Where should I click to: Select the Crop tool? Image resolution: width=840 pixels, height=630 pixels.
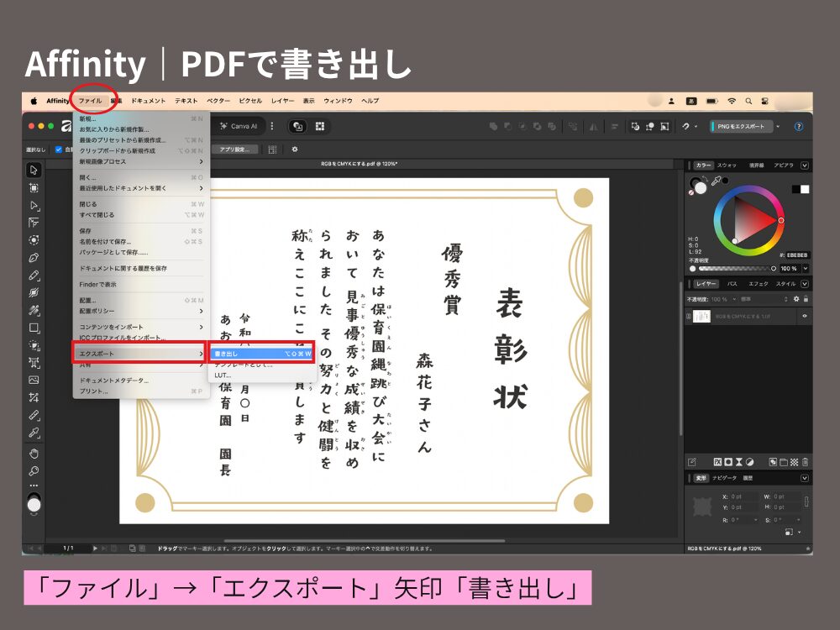tap(34, 397)
